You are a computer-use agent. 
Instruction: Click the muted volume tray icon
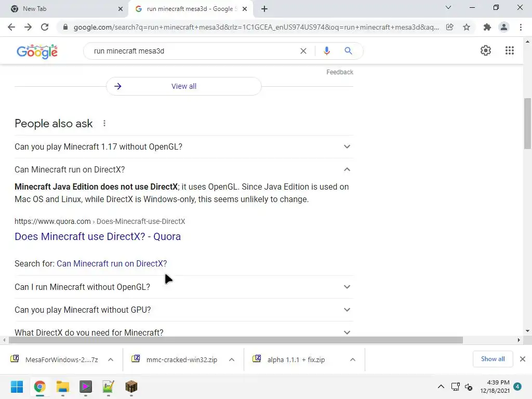point(469,387)
